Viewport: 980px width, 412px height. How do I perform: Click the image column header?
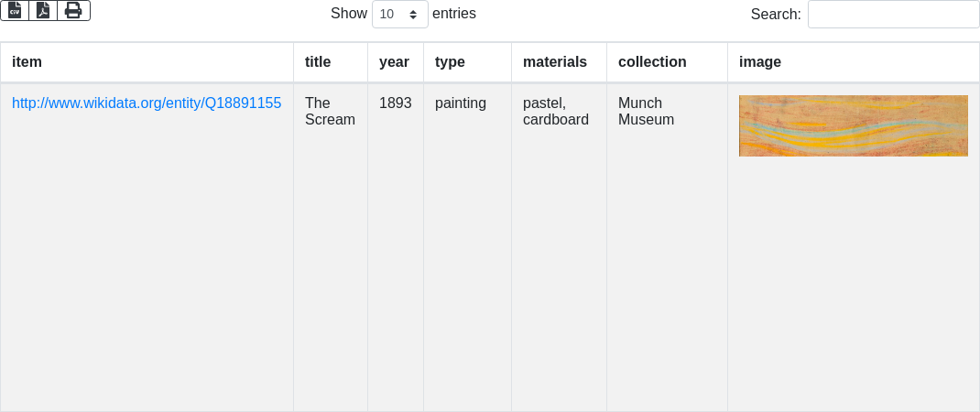click(760, 62)
